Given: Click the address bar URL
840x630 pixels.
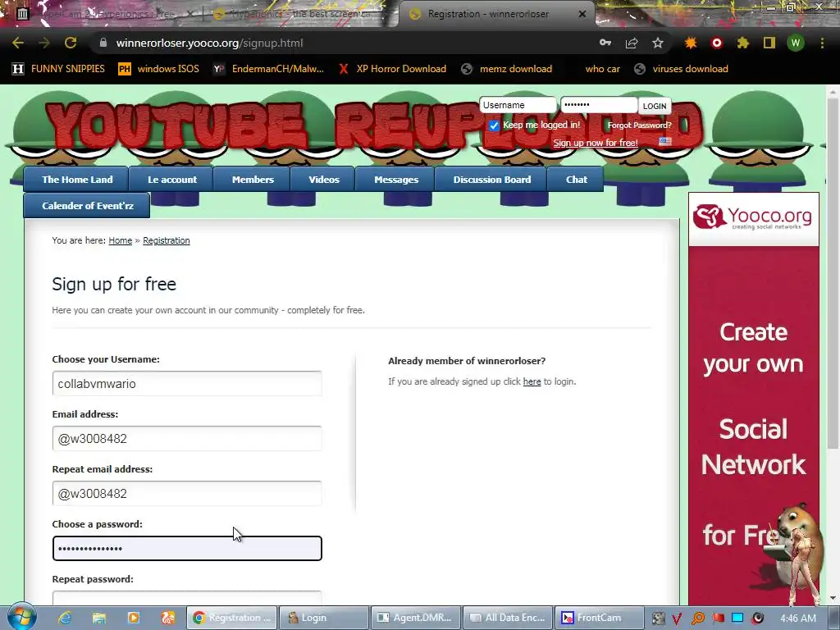Looking at the screenshot, I should click(x=209, y=43).
